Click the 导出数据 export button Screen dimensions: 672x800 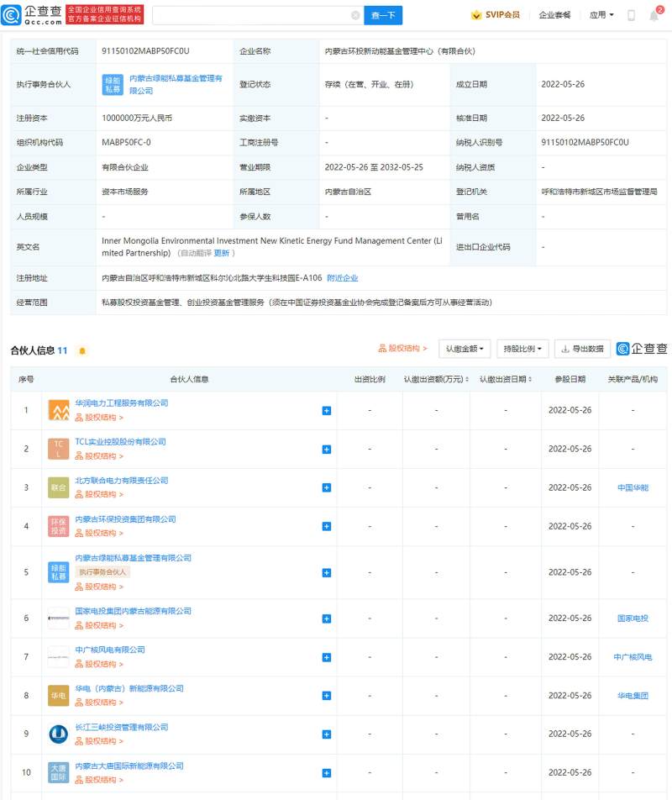point(582,349)
